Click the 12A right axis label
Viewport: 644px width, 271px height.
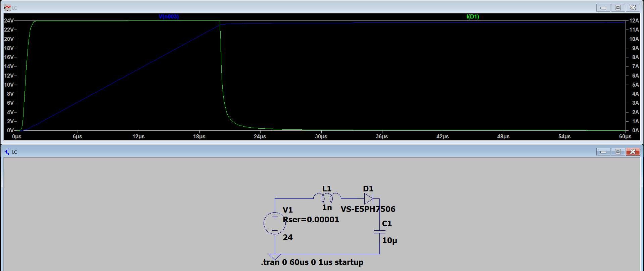click(x=634, y=21)
